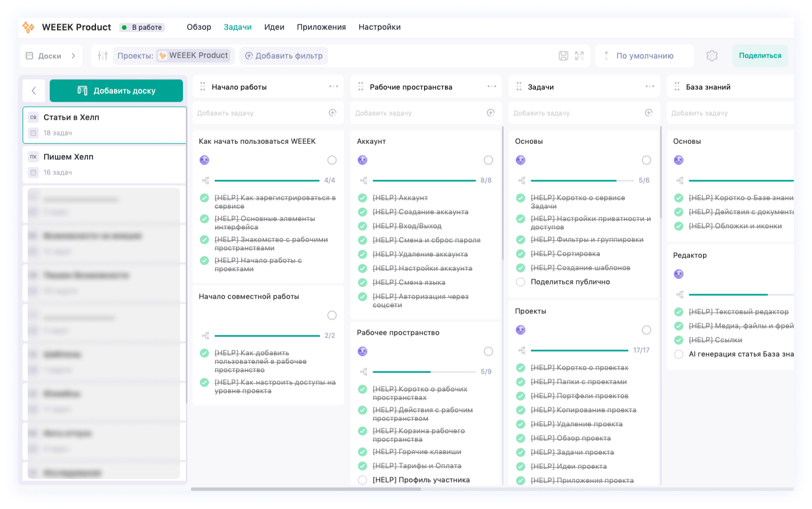Open the [HELP] Обложки и иконки subtask text
Image resolution: width=812 pixels, height=509 pixels.
[735, 226]
